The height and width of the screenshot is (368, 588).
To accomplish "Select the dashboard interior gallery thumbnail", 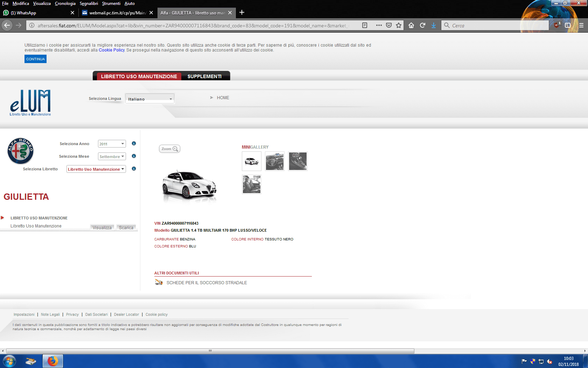I will (275, 161).
